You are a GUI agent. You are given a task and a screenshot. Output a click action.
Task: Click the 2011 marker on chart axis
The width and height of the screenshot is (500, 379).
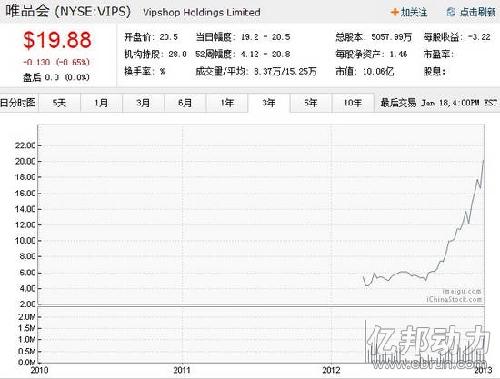[182, 370]
